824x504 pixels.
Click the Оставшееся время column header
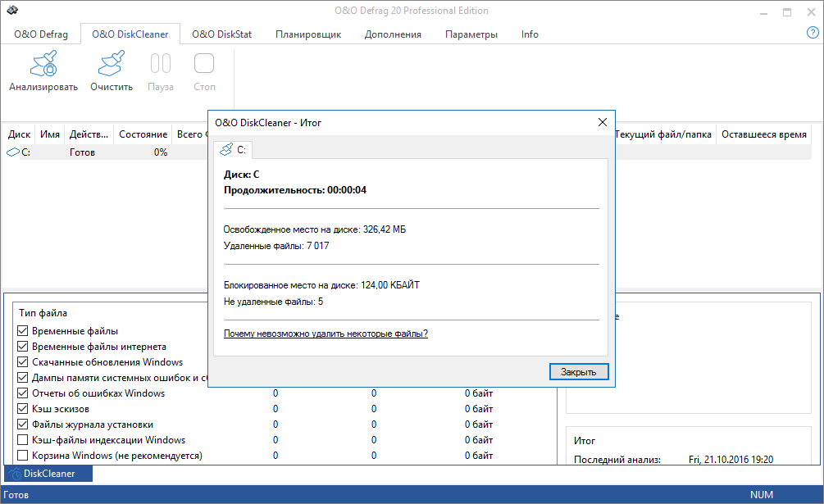[763, 134]
